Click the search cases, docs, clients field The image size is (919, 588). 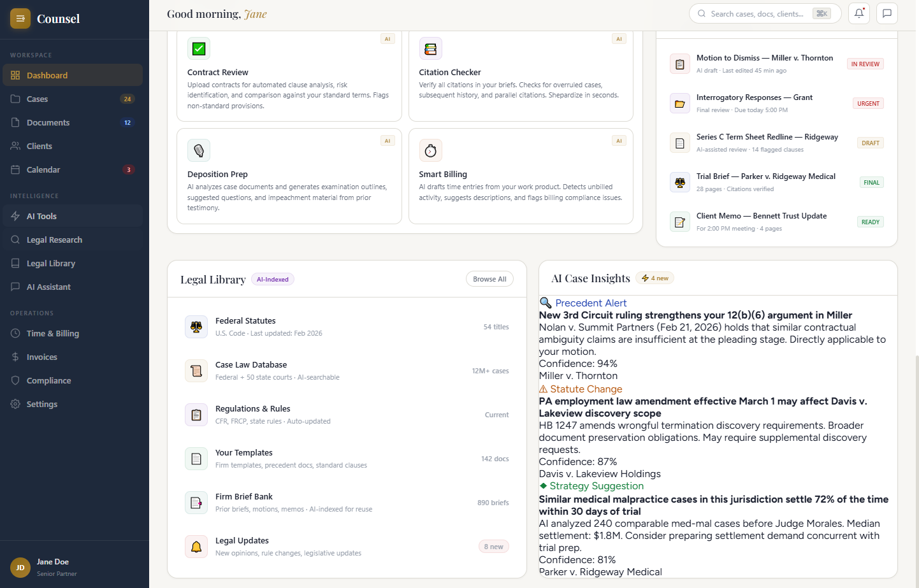pos(765,13)
